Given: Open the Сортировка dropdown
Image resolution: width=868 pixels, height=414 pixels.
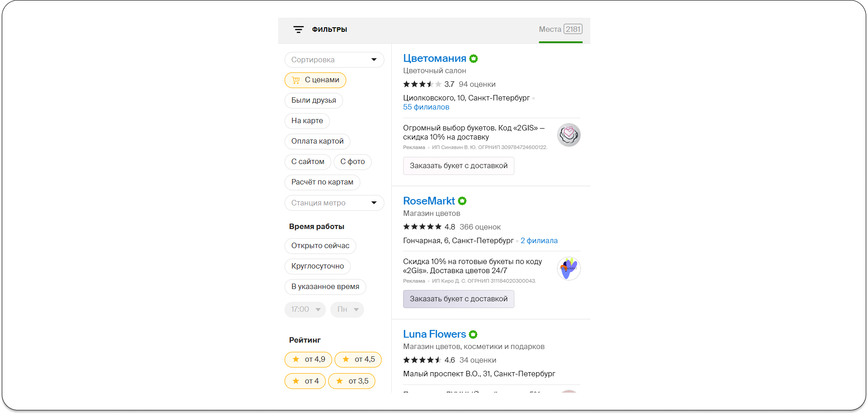Looking at the screenshot, I should (334, 60).
